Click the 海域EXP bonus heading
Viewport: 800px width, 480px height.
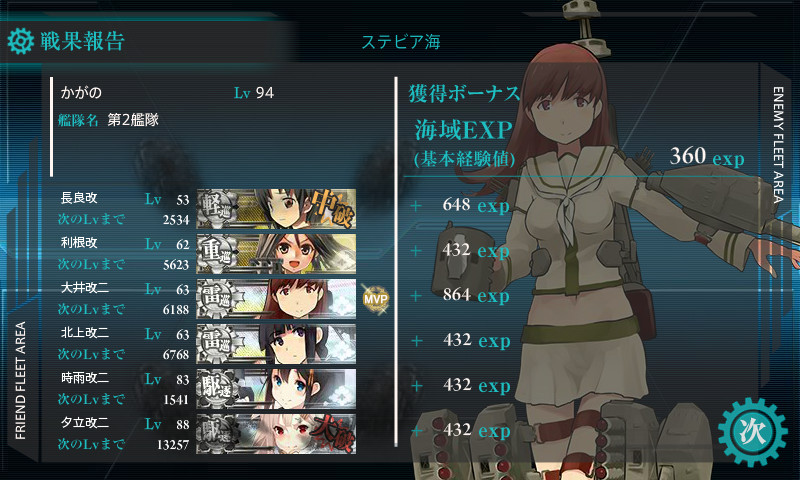(x=463, y=130)
